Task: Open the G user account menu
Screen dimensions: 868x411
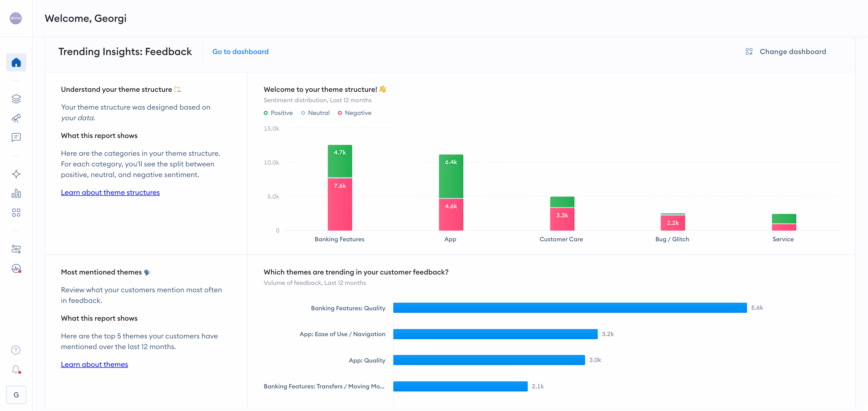Action: point(16,395)
